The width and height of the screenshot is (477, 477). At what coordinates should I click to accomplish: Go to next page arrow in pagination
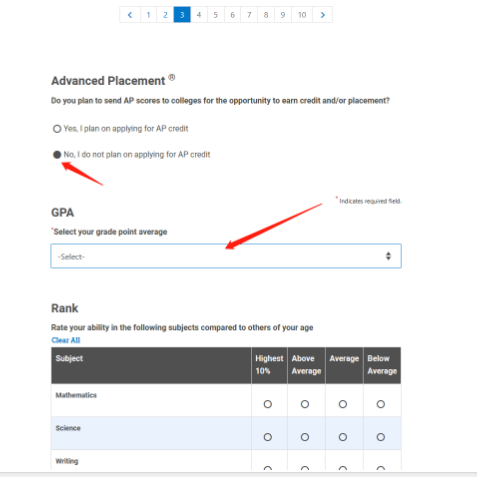pos(322,15)
